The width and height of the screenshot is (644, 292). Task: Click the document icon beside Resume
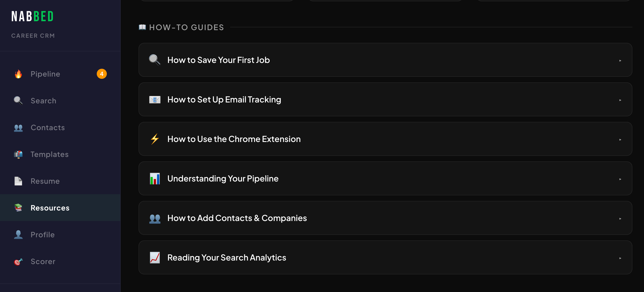pyautogui.click(x=18, y=181)
